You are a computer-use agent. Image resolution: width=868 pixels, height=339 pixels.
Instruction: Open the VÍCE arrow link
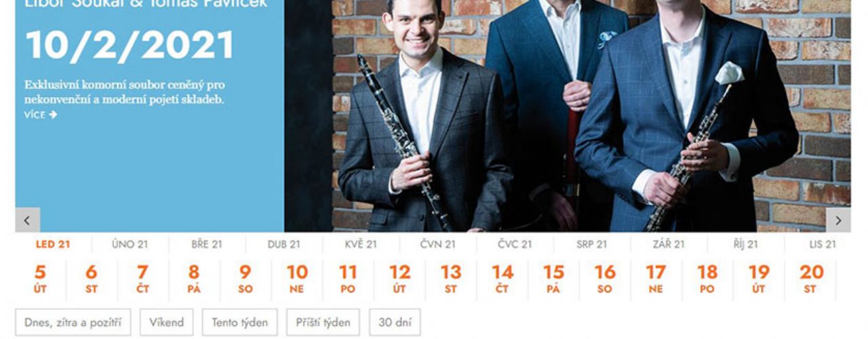40,115
